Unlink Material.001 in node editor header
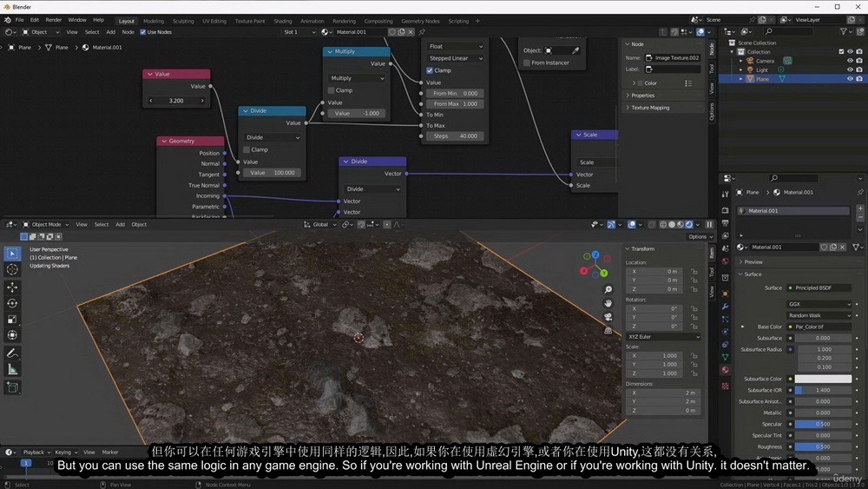This screenshot has width=868, height=489. click(411, 32)
